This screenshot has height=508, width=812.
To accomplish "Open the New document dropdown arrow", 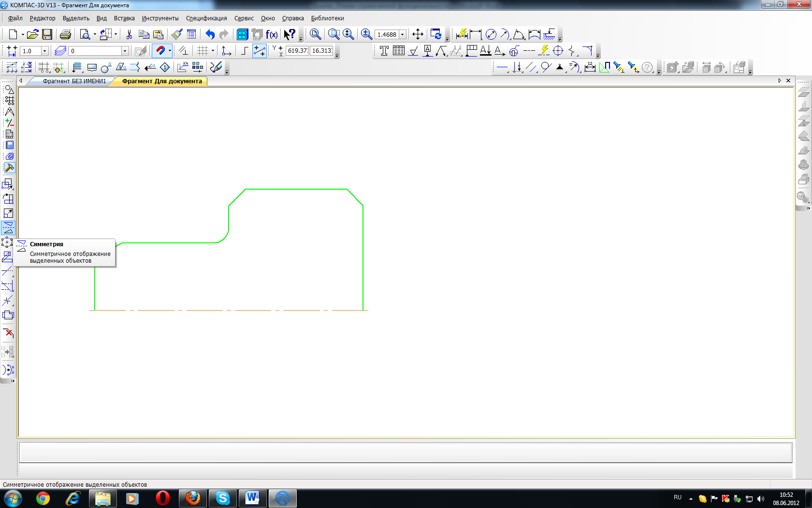I will (x=22, y=34).
